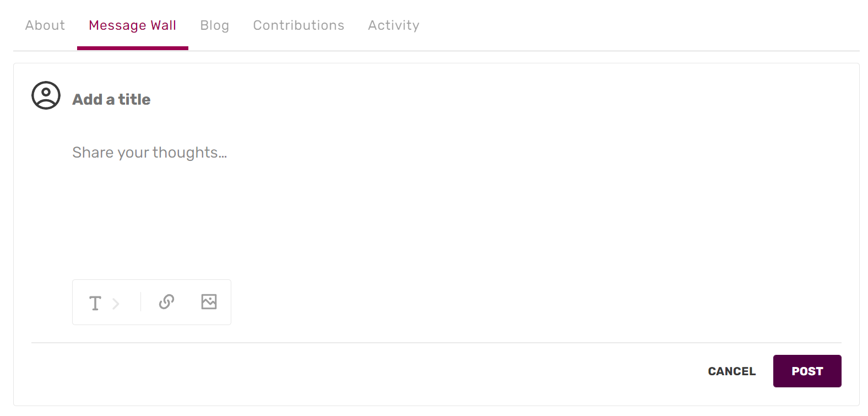The width and height of the screenshot is (868, 416).
Task: Discard the draft via CANCEL
Action: [731, 371]
